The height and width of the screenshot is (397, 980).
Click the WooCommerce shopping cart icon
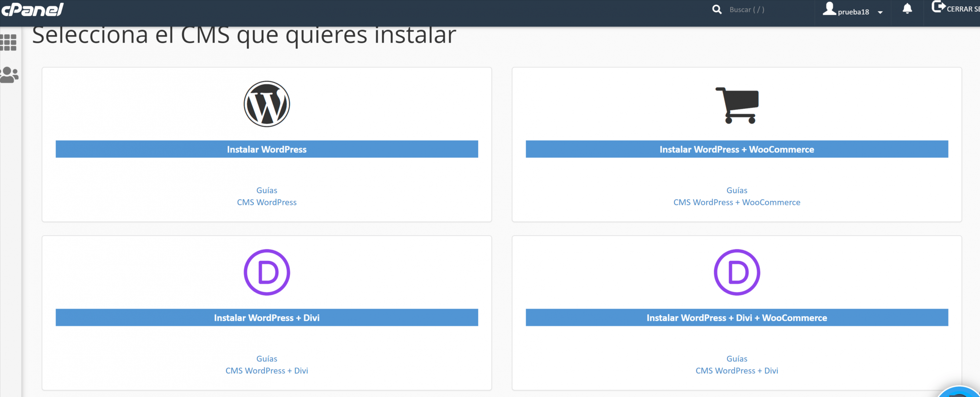pos(737,105)
